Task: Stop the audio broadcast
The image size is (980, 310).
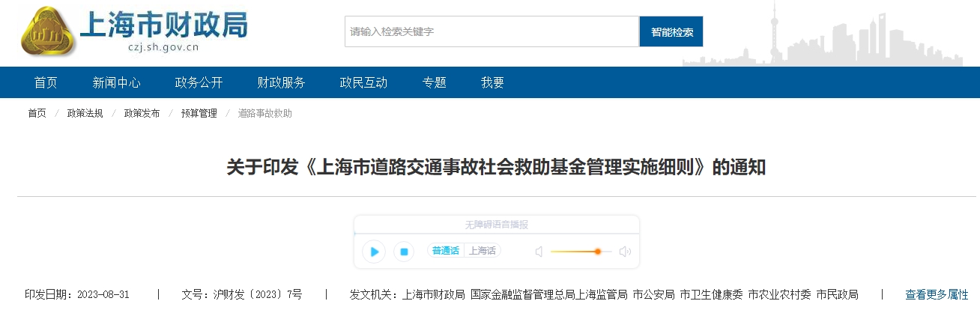Action: [x=404, y=252]
